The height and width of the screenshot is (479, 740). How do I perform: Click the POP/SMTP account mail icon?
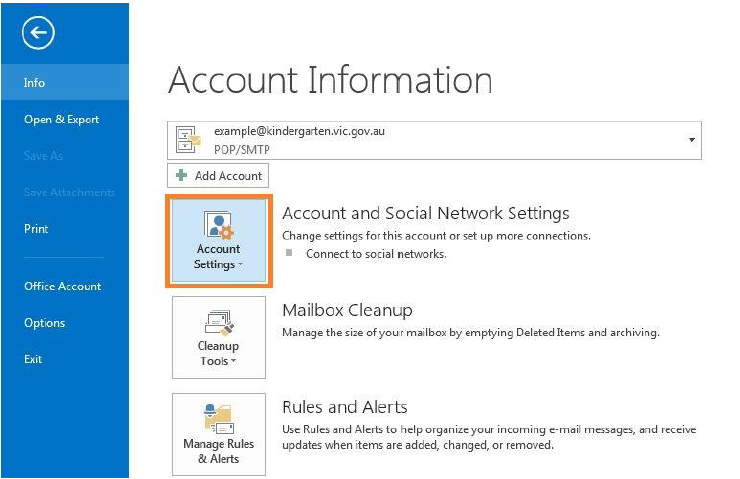tap(188, 140)
